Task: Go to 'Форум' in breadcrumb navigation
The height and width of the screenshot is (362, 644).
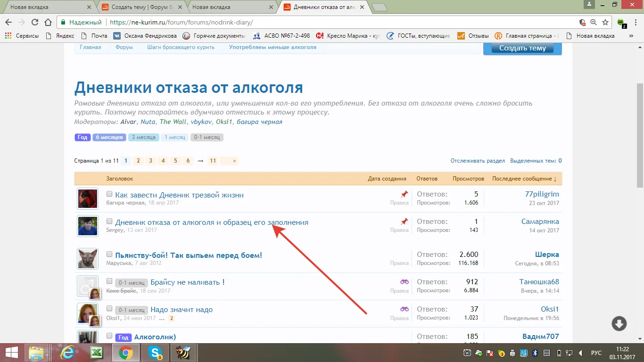Action: tap(124, 47)
